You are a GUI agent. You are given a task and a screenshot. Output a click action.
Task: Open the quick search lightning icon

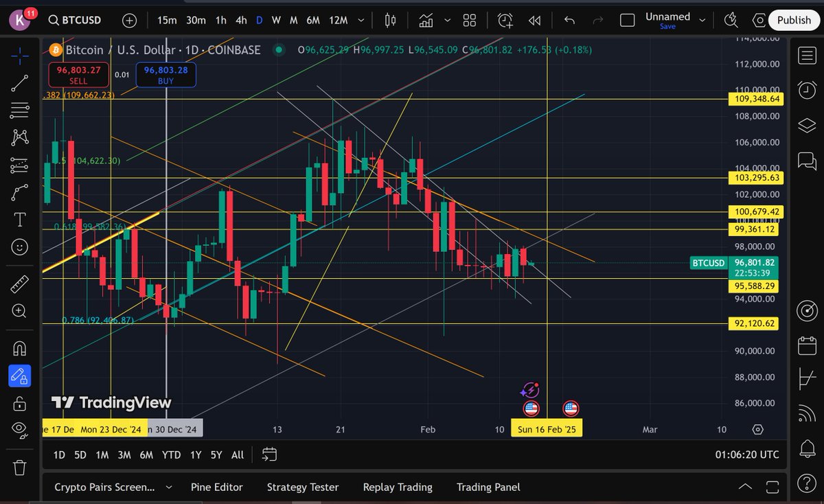731,20
